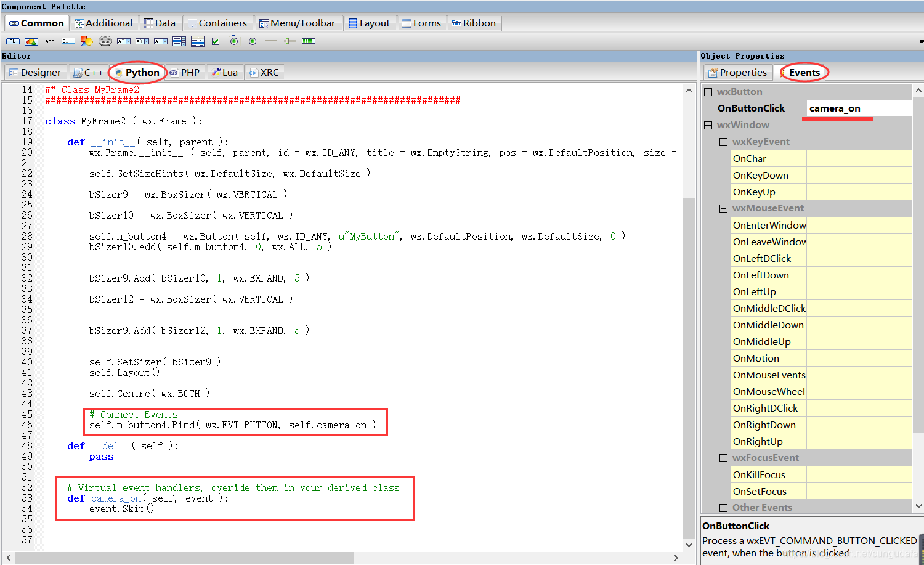The width and height of the screenshot is (924, 565).
Task: Open the Designer editor tab
Action: click(x=36, y=73)
